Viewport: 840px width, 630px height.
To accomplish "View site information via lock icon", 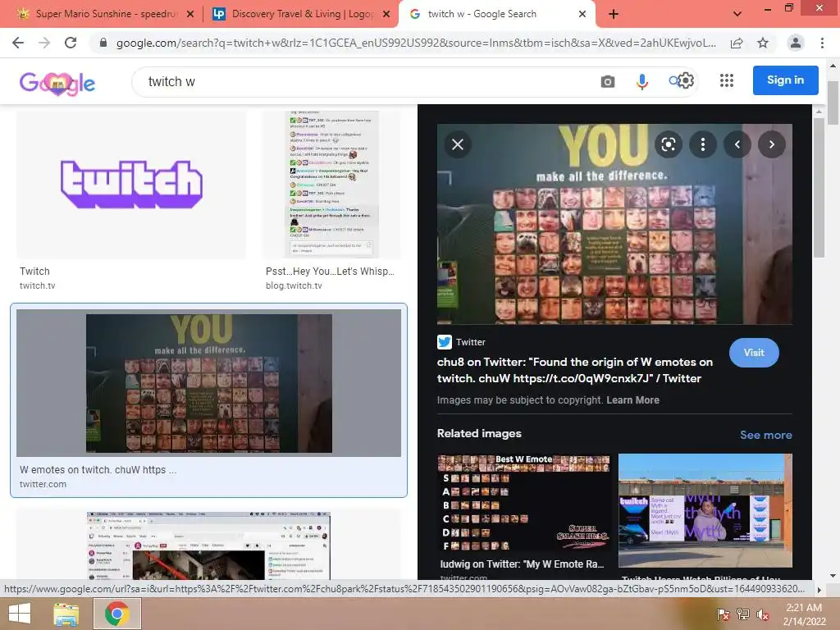I will (103, 43).
